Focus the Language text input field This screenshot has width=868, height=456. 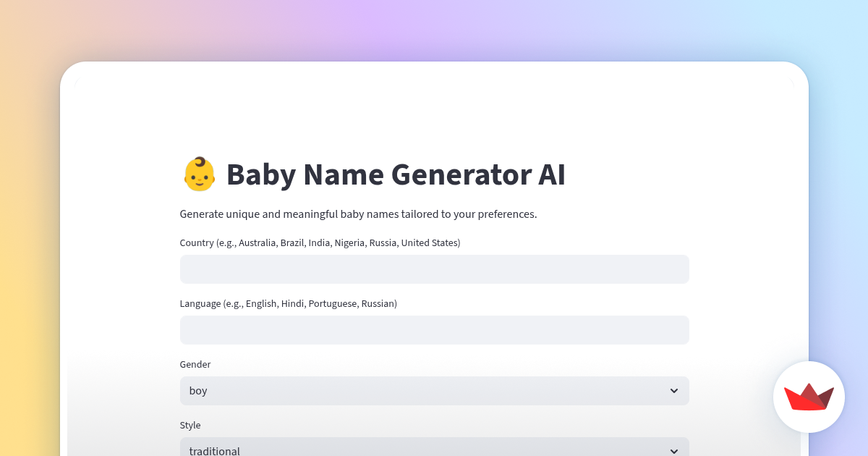tap(434, 330)
